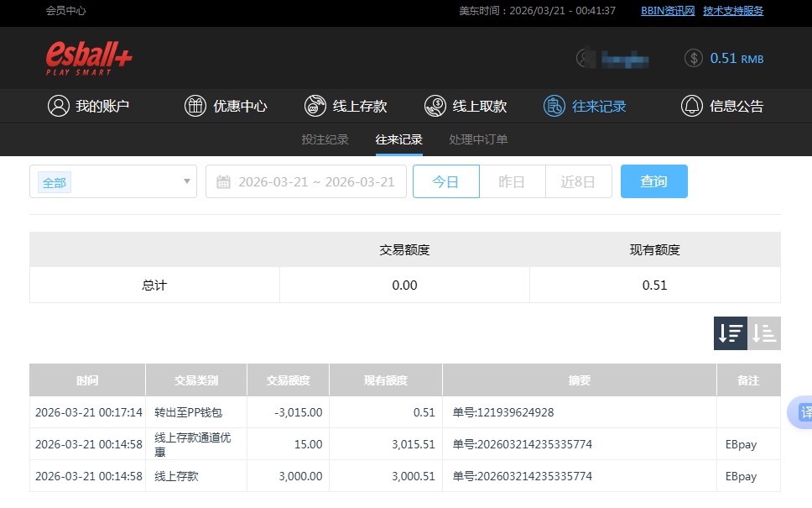Open the BBIN资讯网 link

667,10
